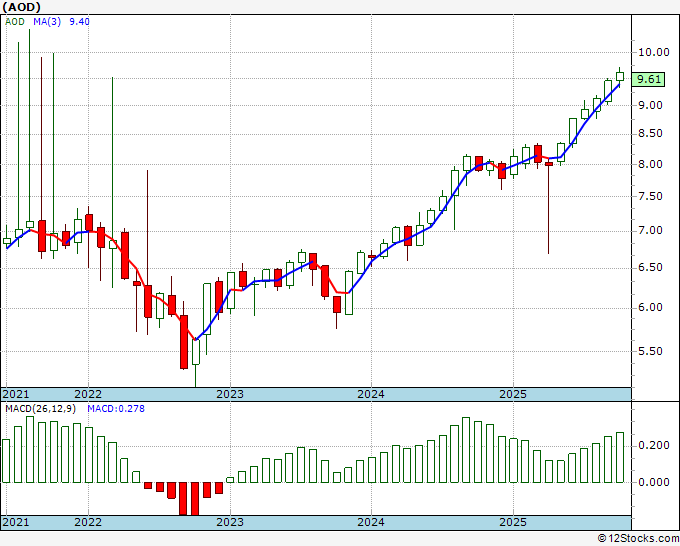Click 2024 on the price chart axis
680x546 pixels.
coord(371,394)
